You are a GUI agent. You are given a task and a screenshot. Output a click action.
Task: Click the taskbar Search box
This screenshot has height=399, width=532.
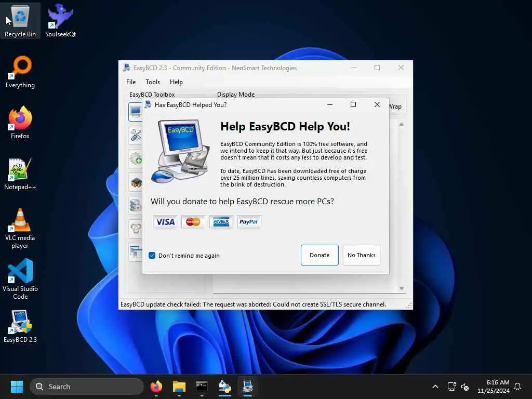click(x=87, y=387)
